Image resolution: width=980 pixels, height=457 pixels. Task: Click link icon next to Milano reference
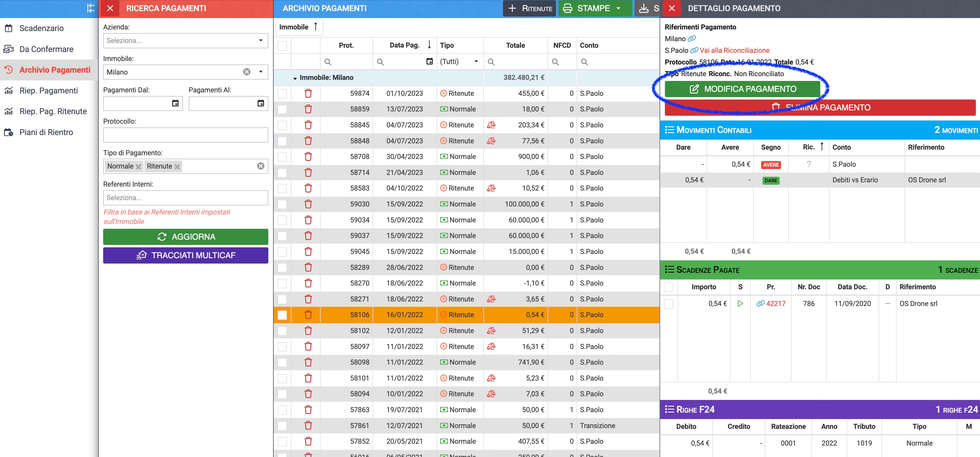click(x=692, y=38)
